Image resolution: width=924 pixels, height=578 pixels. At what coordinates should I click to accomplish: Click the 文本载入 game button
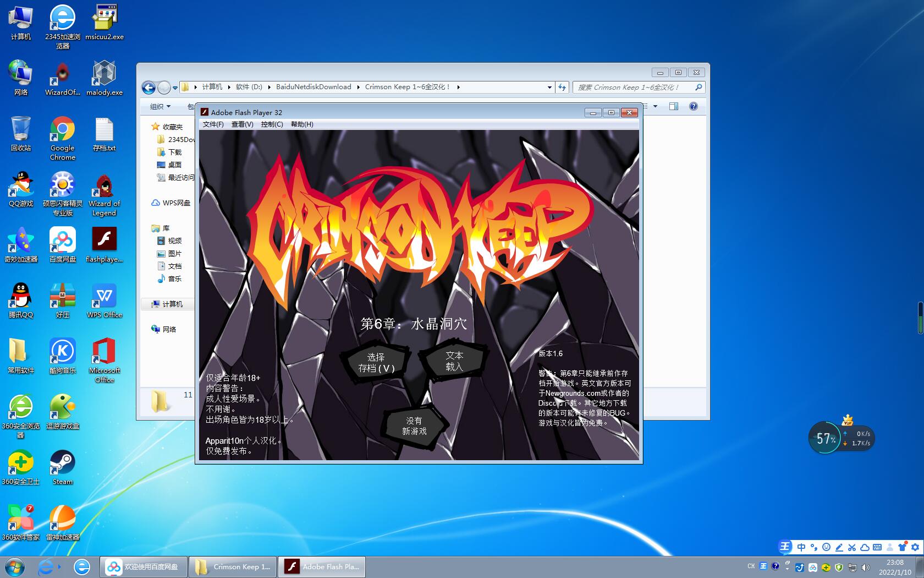(454, 361)
